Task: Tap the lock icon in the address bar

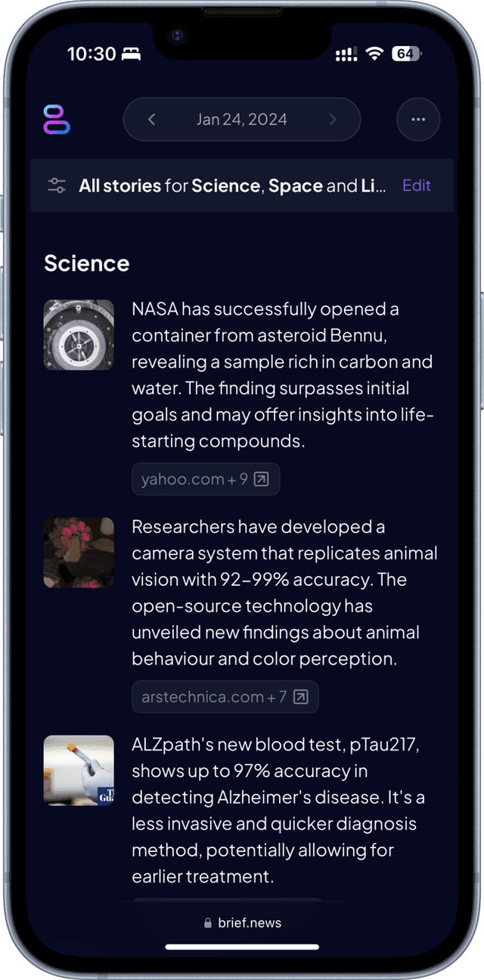Action: coord(206,922)
